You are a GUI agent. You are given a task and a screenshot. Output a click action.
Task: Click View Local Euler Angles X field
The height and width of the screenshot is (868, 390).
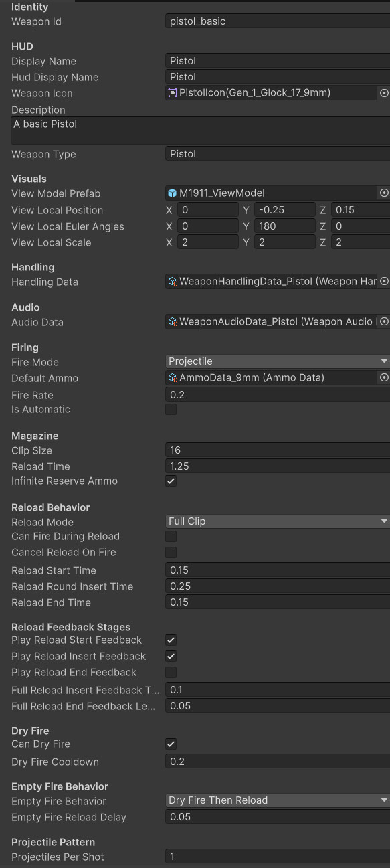point(207,226)
